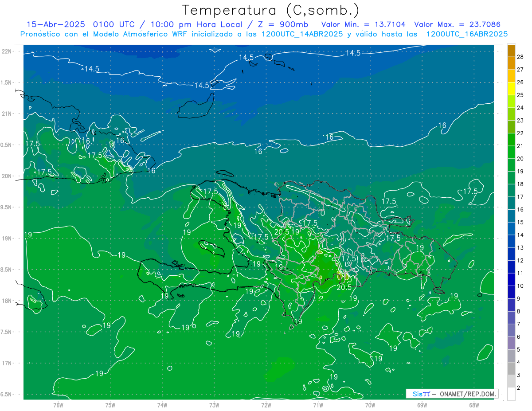
Task: Click the '68W' longitude axis label
Action: click(474, 405)
